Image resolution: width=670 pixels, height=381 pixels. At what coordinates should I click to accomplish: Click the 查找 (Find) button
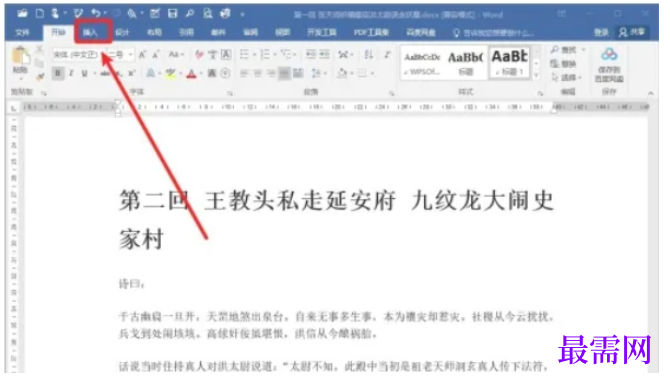[564, 50]
